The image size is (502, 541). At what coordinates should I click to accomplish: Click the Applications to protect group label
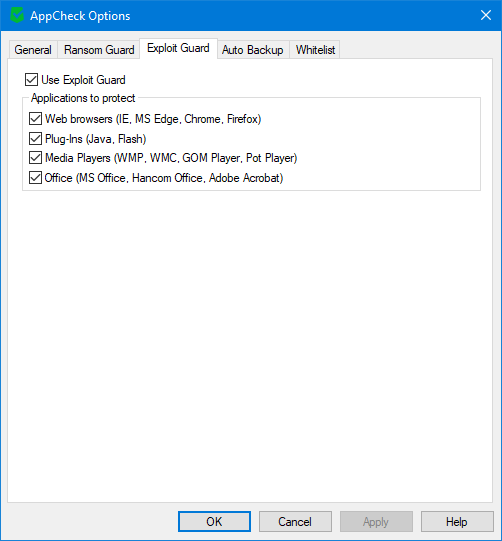point(83,98)
